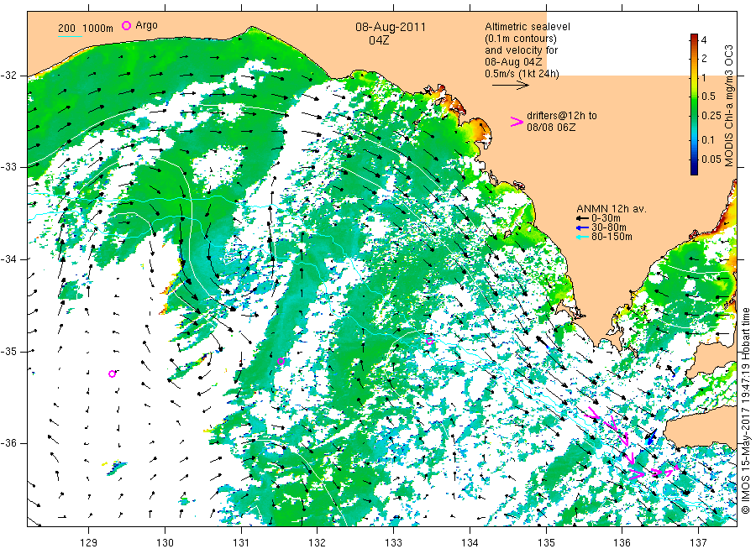Click the longitude axis label '131'
Image resolution: width=756 pixels, height=554 pixels.
pyautogui.click(x=241, y=543)
